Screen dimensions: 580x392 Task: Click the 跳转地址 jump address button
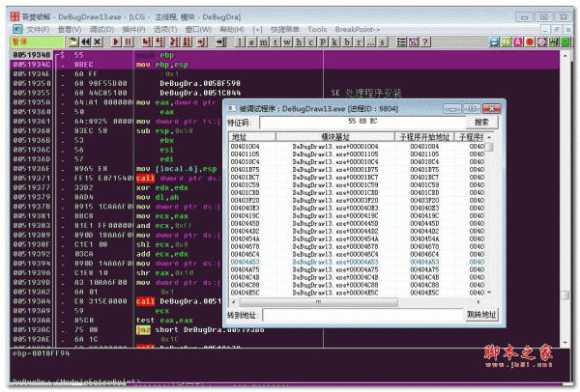pyautogui.click(x=479, y=315)
